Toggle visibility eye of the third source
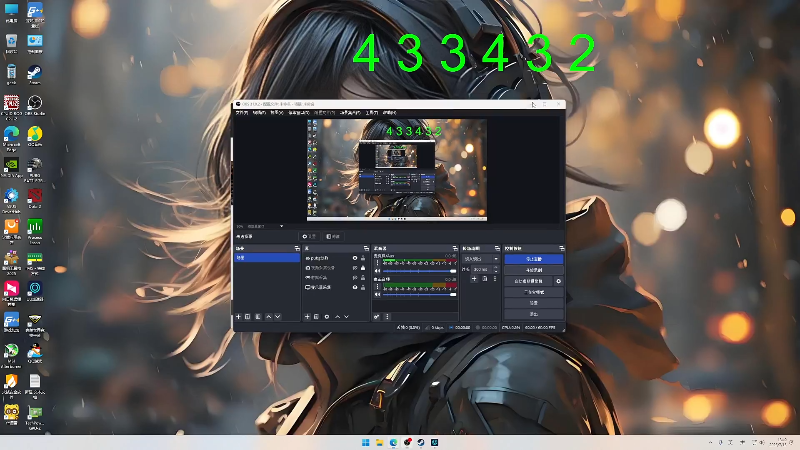The height and width of the screenshot is (450, 800). point(355,278)
